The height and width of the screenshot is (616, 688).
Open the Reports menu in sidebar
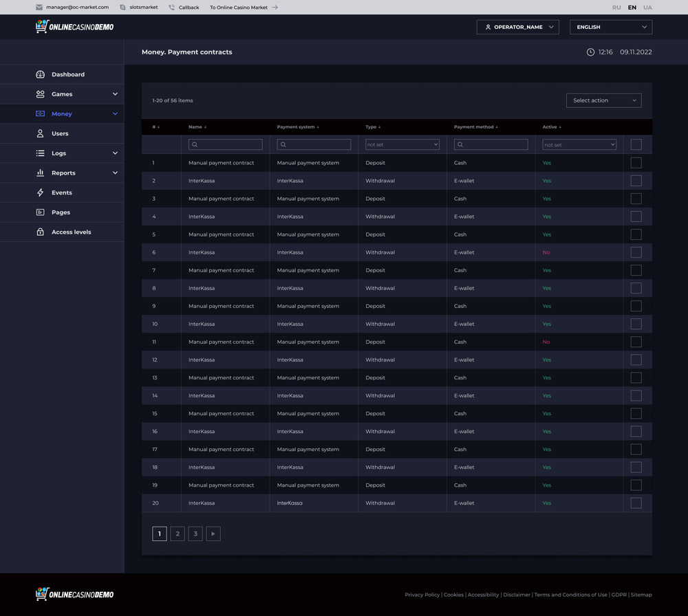point(62,173)
